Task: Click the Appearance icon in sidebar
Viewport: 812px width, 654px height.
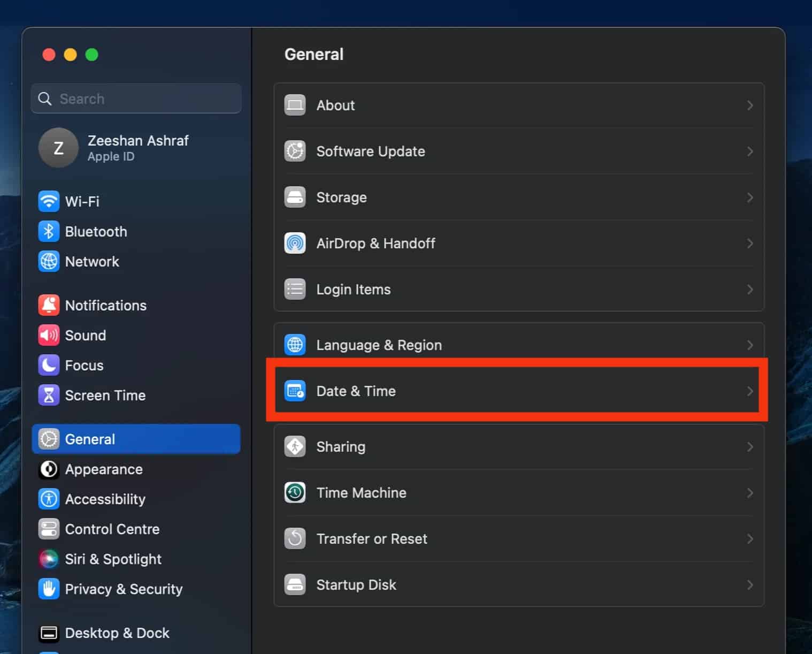Action: click(x=49, y=469)
